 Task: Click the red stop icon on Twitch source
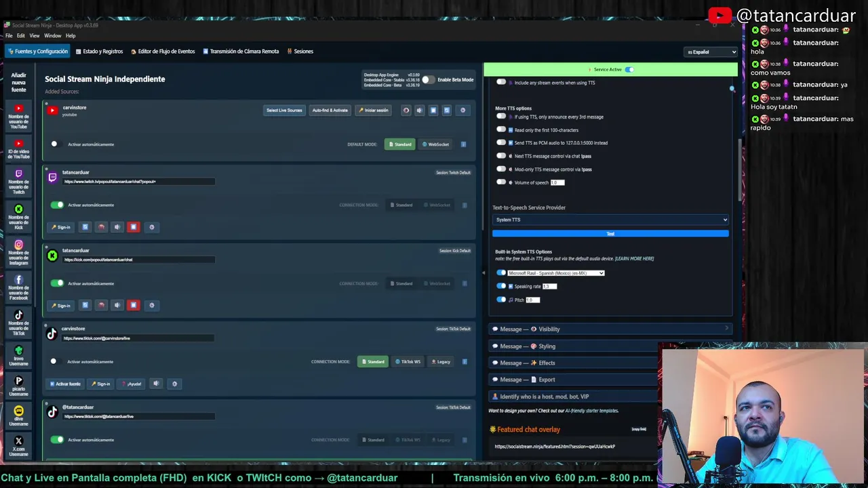(x=134, y=227)
